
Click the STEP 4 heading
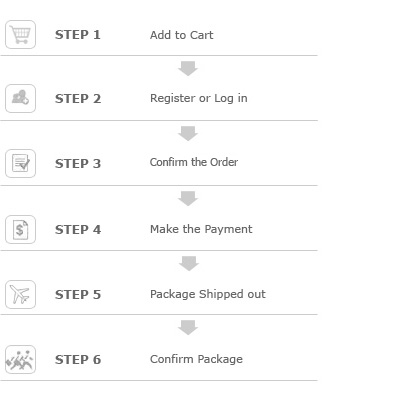78,230
